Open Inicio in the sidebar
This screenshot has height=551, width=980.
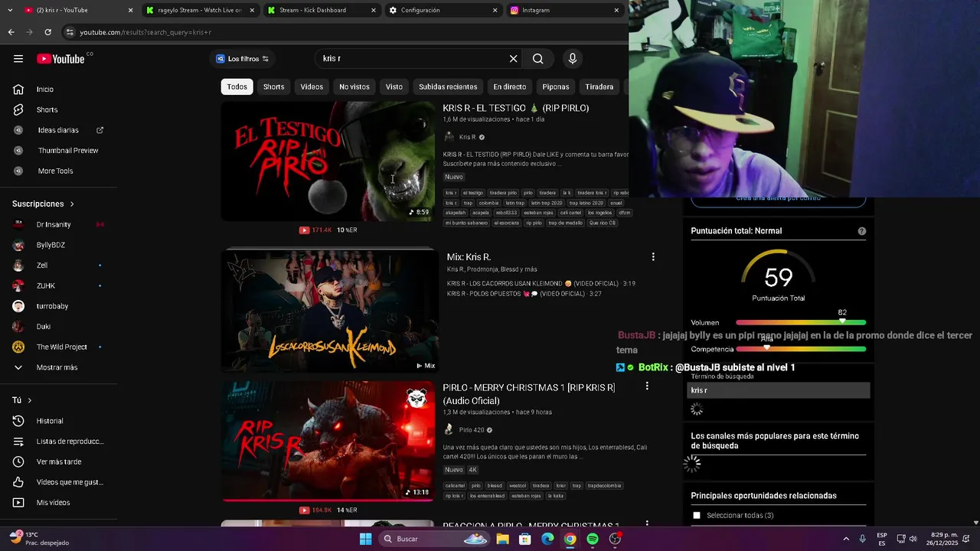(45, 90)
